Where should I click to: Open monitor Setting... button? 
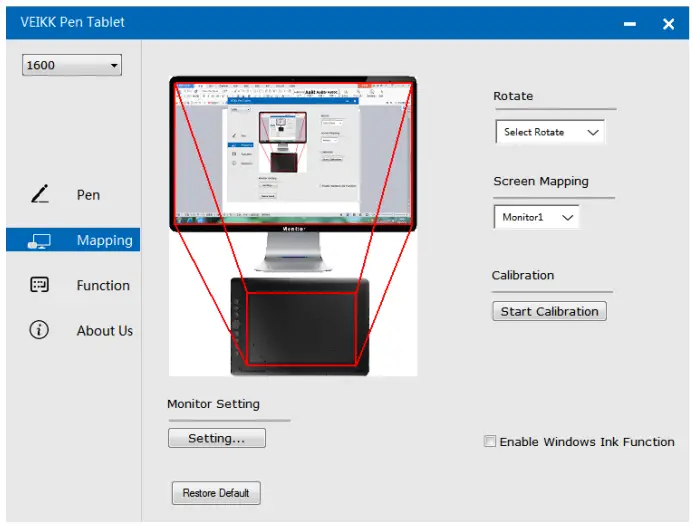pyautogui.click(x=217, y=438)
